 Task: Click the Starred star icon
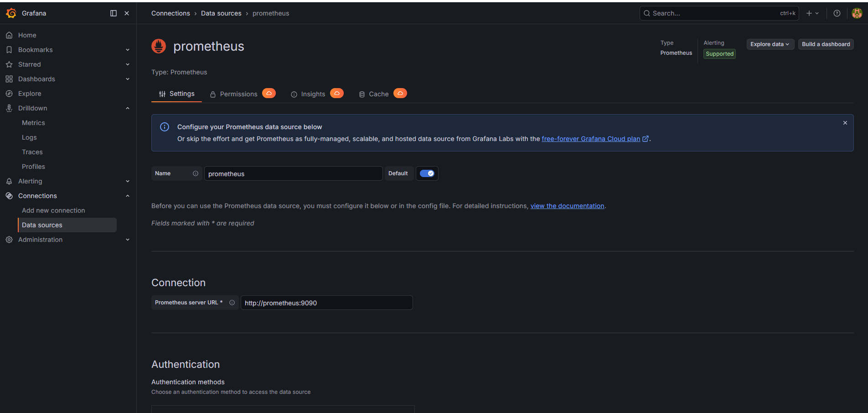(9, 64)
